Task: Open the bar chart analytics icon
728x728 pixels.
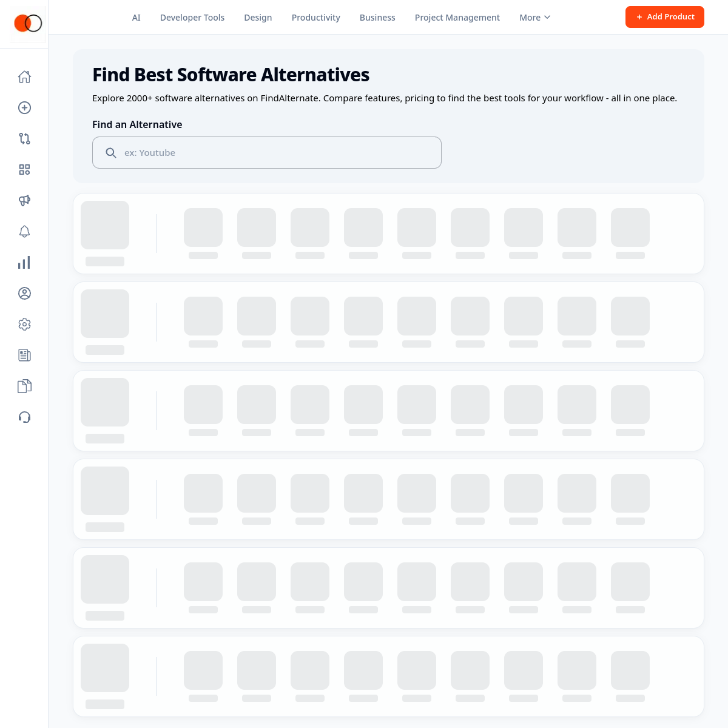Action: coord(24,262)
